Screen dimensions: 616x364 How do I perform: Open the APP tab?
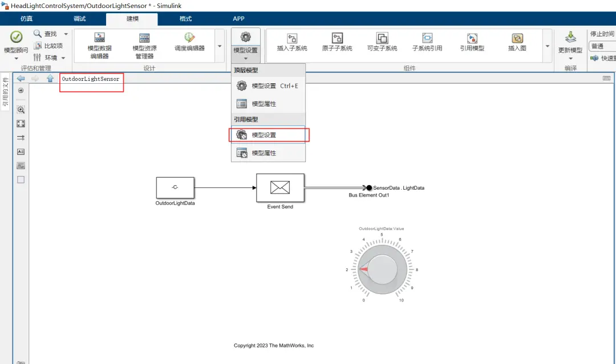(x=238, y=19)
